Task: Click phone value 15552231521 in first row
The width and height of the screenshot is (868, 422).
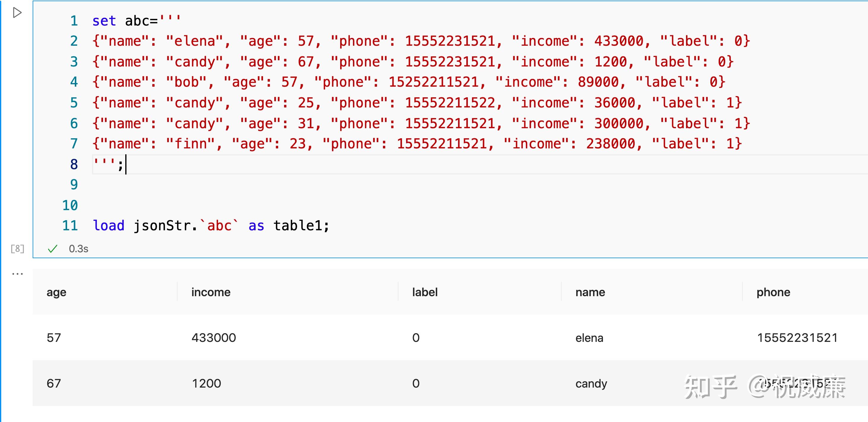Action: 797,338
